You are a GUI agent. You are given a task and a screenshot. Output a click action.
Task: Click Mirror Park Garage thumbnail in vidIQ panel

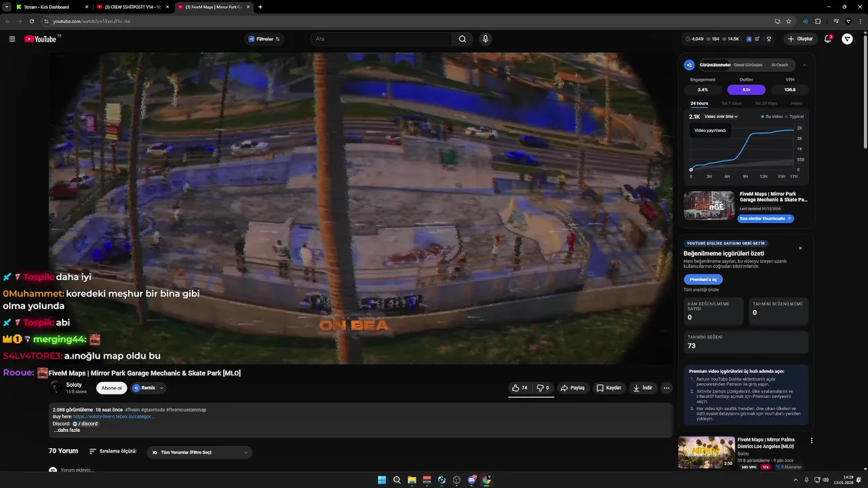pyautogui.click(x=709, y=206)
